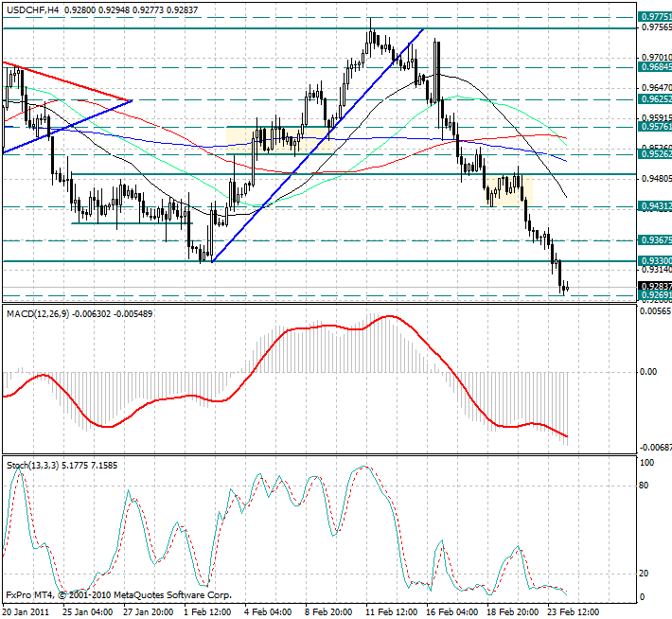The width and height of the screenshot is (672, 619).
Task: Click the 18 Feb 20:00 time label
Action: click(513, 611)
